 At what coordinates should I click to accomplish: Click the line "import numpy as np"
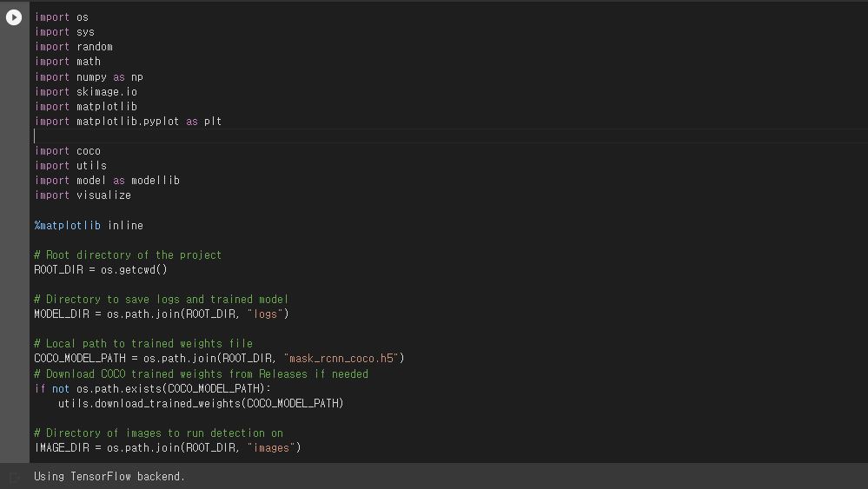(89, 77)
